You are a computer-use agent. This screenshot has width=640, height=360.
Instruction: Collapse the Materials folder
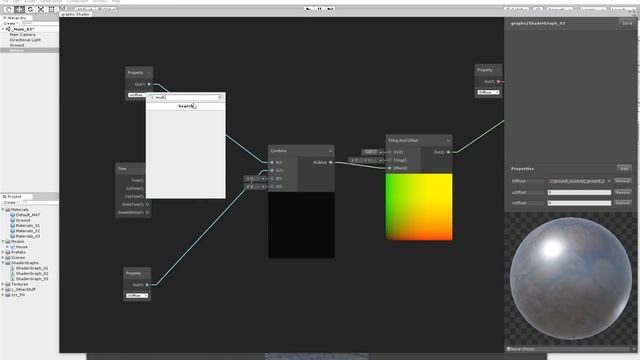coord(3,209)
